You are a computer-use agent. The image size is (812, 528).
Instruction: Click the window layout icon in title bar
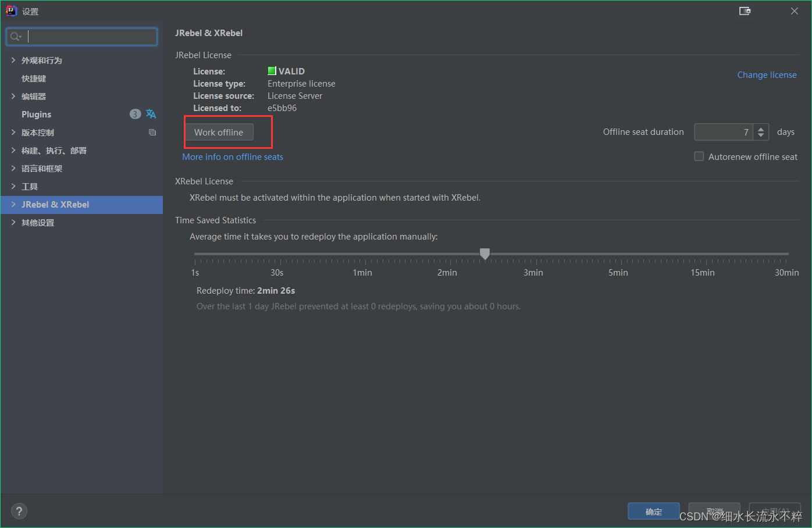click(x=745, y=11)
